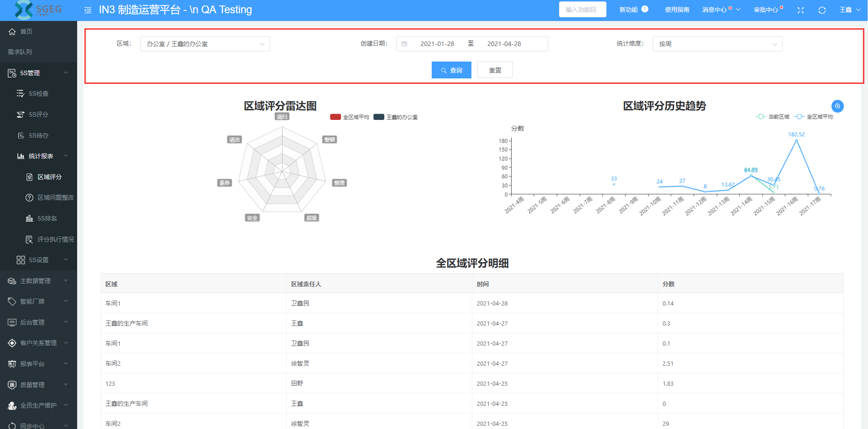The height and width of the screenshot is (429, 868).
Task: Click the 首页 home icon in sidebar
Action: click(12, 31)
